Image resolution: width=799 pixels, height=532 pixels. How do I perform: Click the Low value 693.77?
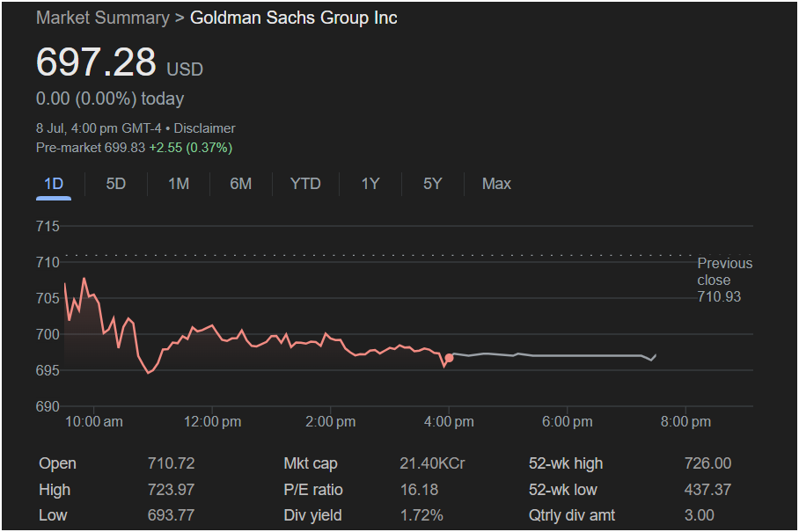coord(172,515)
